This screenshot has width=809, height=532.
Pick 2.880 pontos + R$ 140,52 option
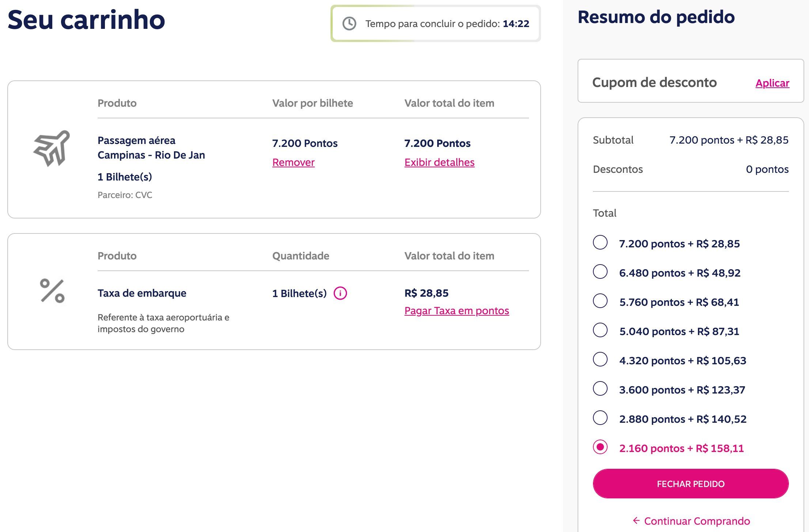tap(600, 418)
